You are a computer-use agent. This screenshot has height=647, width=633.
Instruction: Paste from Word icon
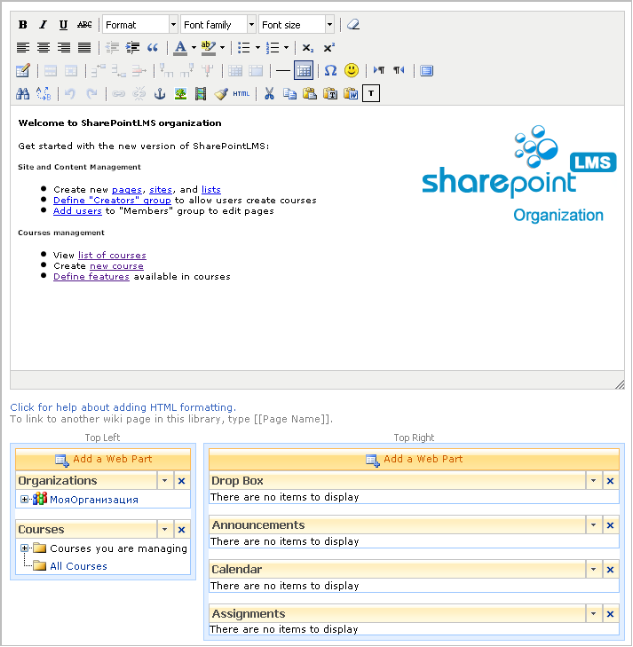351,94
